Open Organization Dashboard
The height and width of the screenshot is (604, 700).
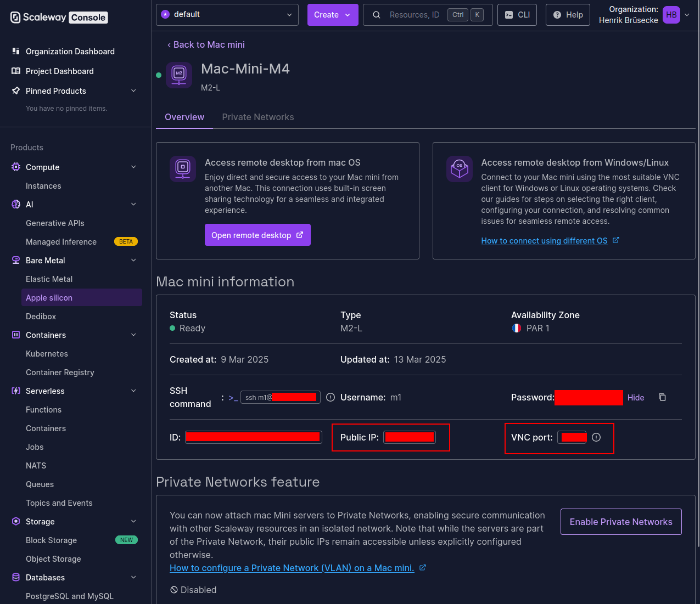(x=70, y=52)
